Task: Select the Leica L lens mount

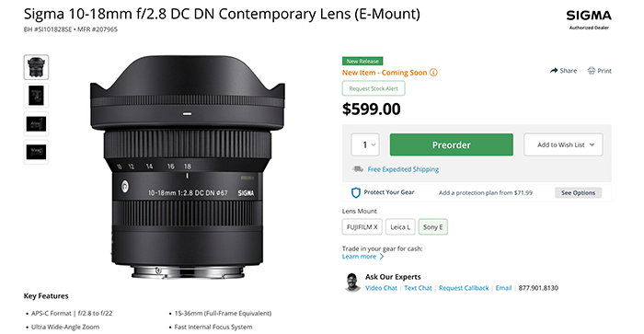Action: pyautogui.click(x=400, y=226)
